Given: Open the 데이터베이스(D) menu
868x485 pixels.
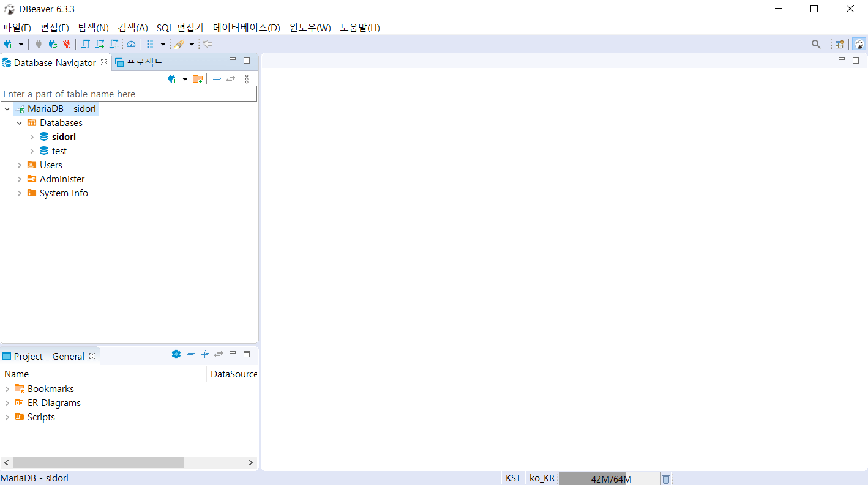Looking at the screenshot, I should (x=246, y=28).
